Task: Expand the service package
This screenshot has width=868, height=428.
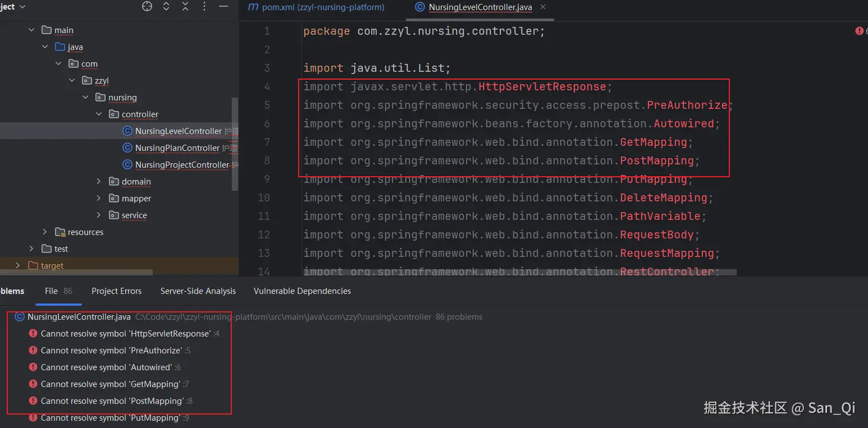Action: click(99, 215)
